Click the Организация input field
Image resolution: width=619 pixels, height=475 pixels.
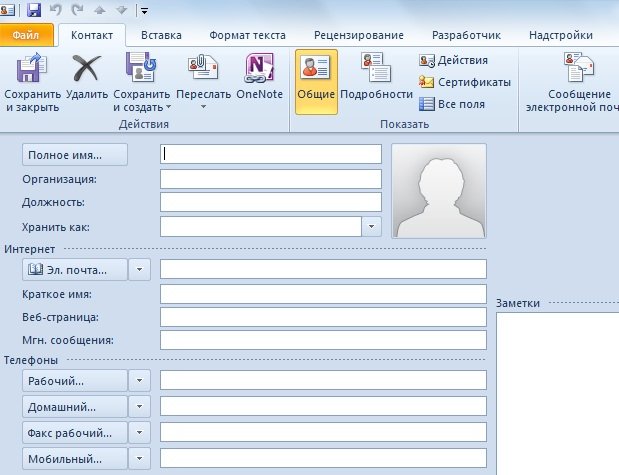[271, 179]
